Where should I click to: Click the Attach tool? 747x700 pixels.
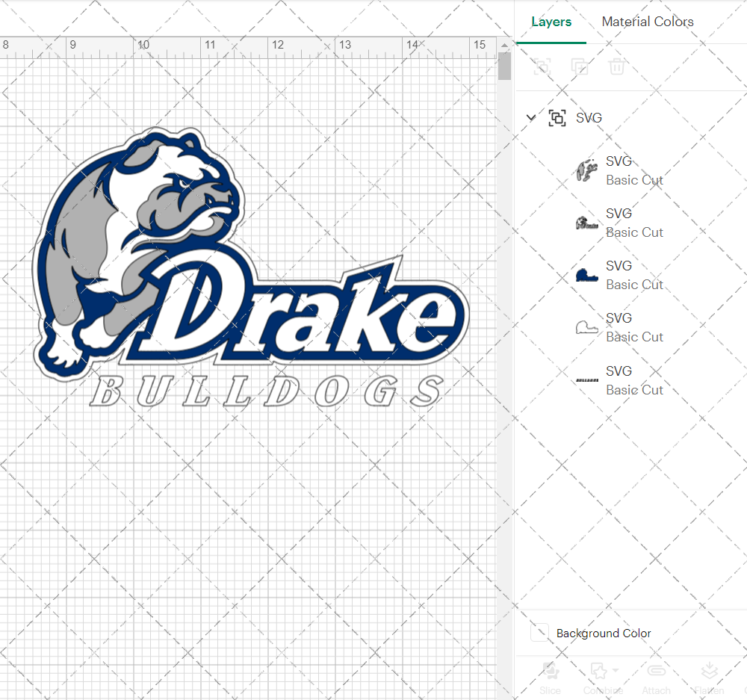click(x=656, y=678)
